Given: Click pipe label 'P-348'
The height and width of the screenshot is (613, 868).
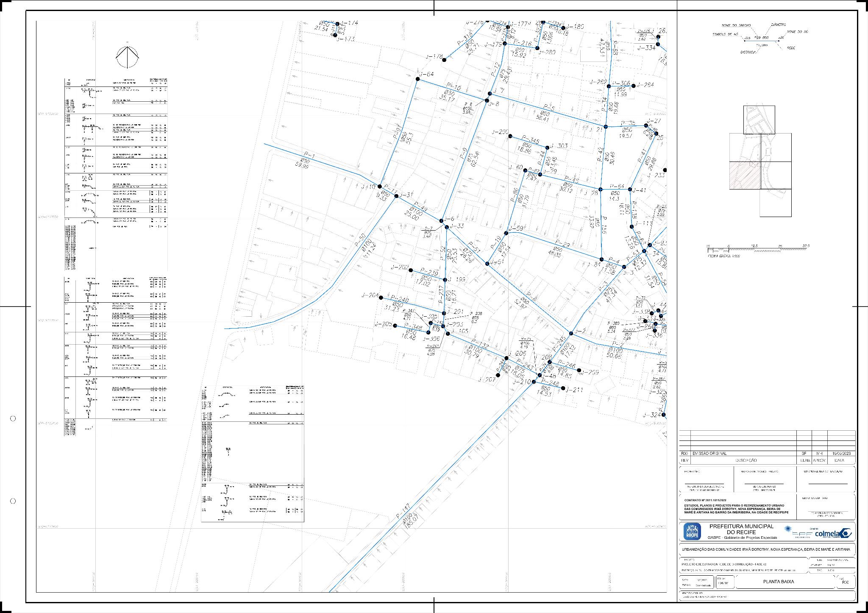Looking at the screenshot, I should tap(414, 328).
